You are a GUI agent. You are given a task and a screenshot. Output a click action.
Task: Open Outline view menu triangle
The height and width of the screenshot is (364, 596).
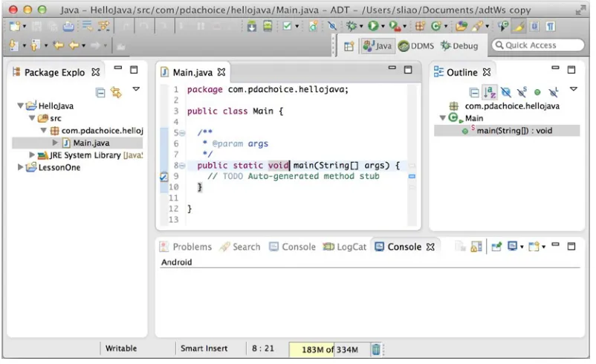[x=574, y=89]
